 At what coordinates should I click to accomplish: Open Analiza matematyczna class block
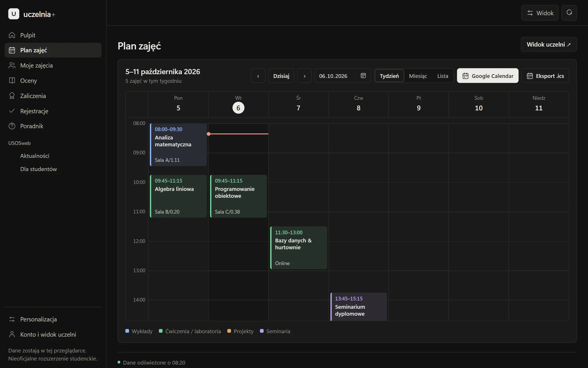(178, 145)
